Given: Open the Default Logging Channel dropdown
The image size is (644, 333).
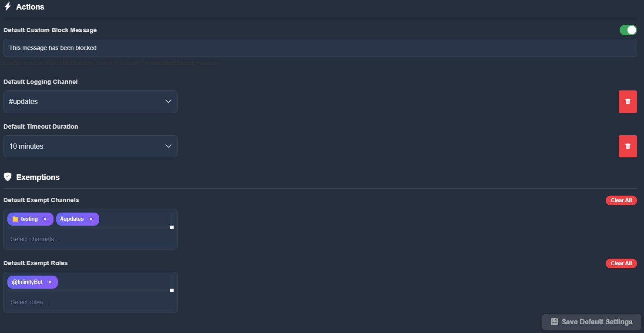Looking at the screenshot, I should [x=91, y=102].
